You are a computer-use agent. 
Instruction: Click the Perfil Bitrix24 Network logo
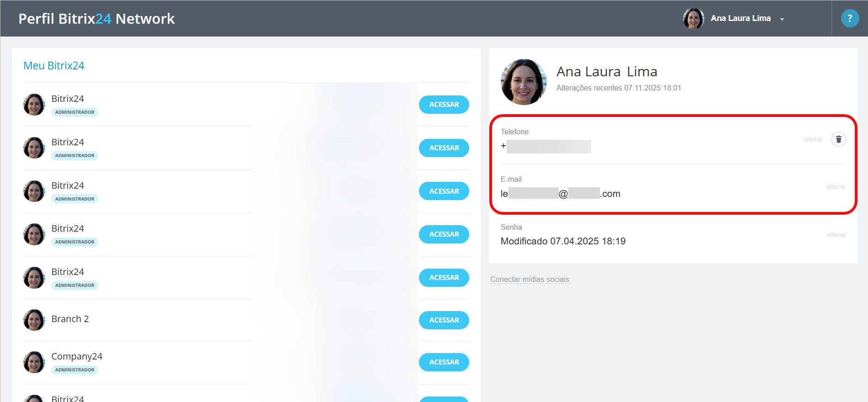pos(96,19)
